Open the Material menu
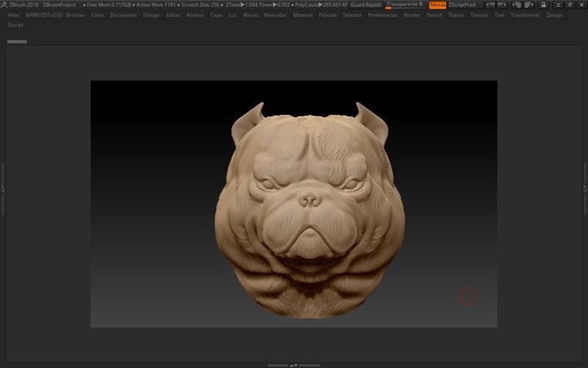This screenshot has height=368, width=588. pyautogui.click(x=303, y=15)
